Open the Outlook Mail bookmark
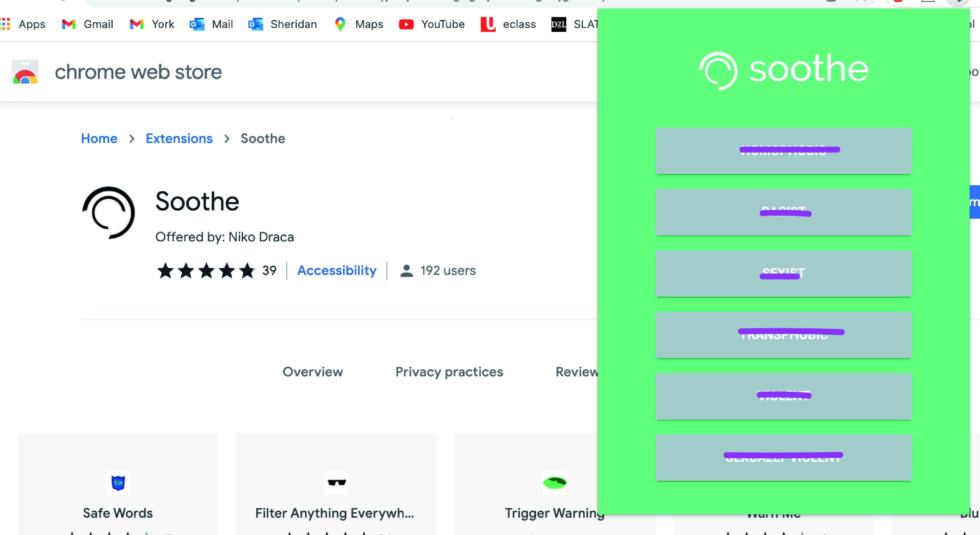This screenshot has width=980, height=535. coord(211,24)
